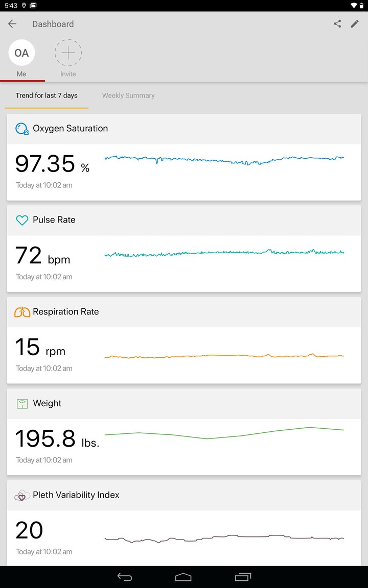Viewport: 368px width, 588px height.
Task: Switch to Weekly Summary tab
Action: pos(128,95)
